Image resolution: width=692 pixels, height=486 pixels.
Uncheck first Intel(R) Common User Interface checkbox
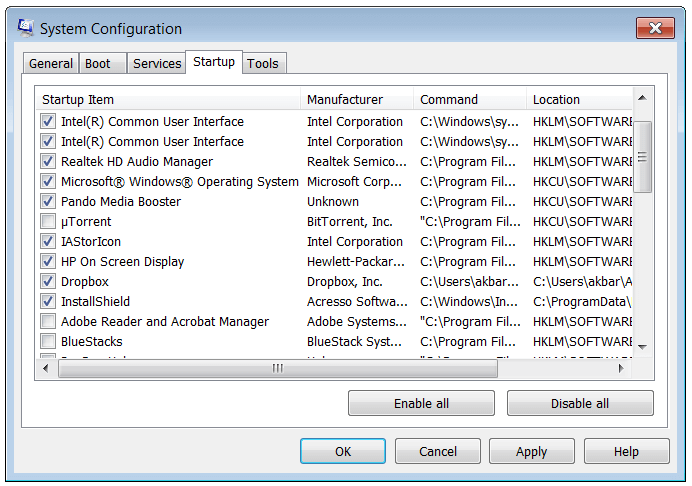(48, 121)
